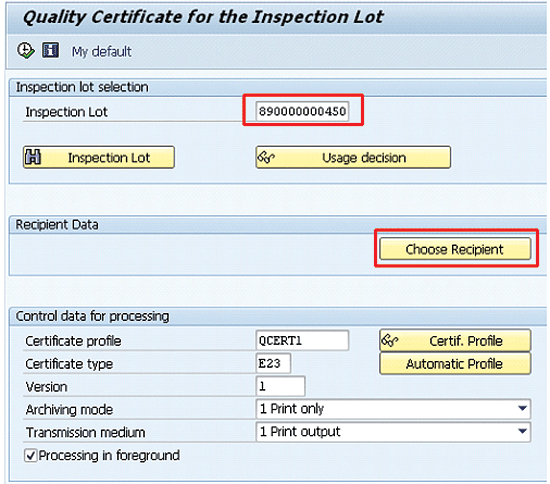Toggle Processing in foreground checkbox
Viewport: 550px width, 484px height.
pos(31,456)
